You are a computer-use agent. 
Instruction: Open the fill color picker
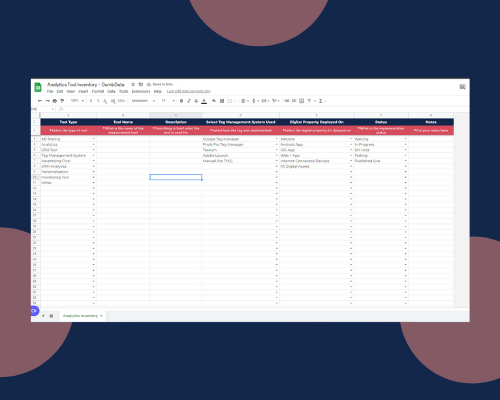pyautogui.click(x=214, y=101)
